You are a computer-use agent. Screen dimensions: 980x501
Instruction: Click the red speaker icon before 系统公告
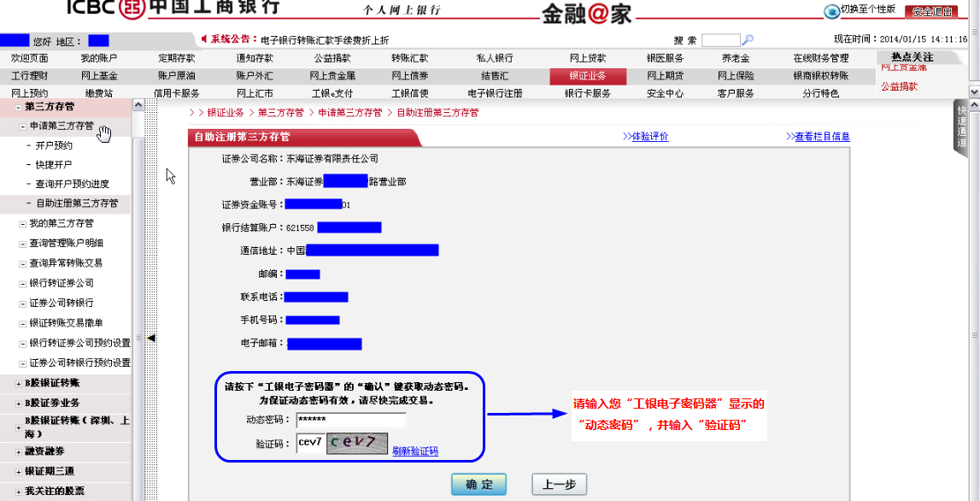click(203, 39)
